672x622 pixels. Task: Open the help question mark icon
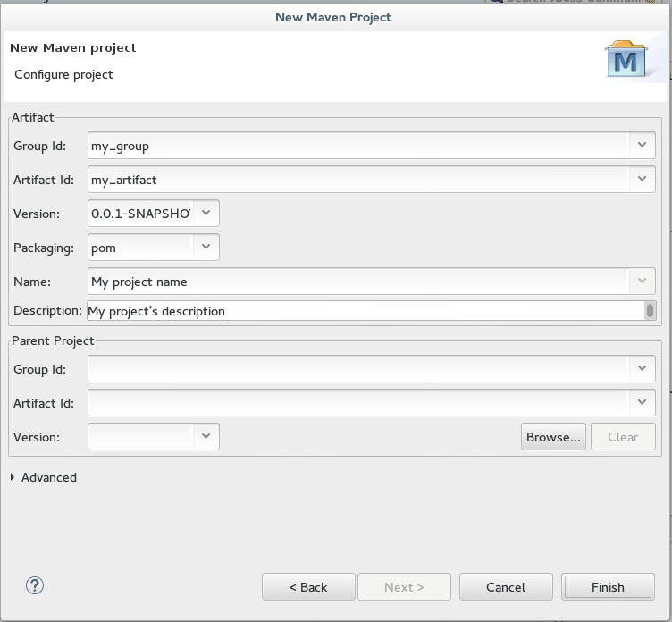click(x=35, y=585)
